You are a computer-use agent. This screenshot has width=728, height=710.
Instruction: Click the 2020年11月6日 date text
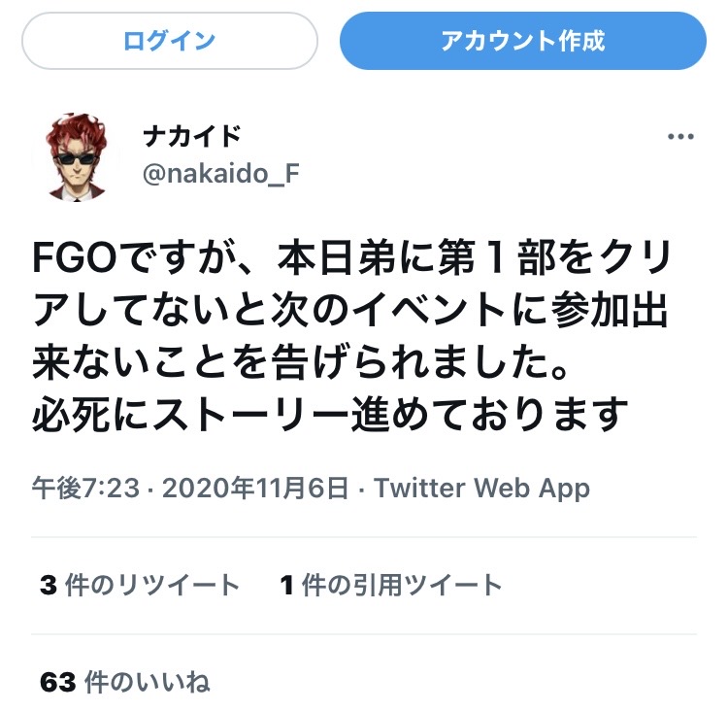255,488
